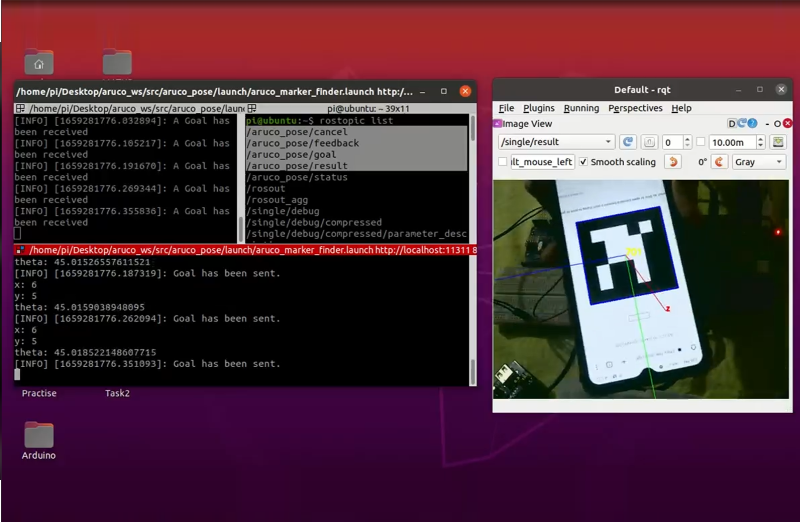Enable the dynamic range checkbox before 10.00m
800x522 pixels.
pyautogui.click(x=701, y=142)
